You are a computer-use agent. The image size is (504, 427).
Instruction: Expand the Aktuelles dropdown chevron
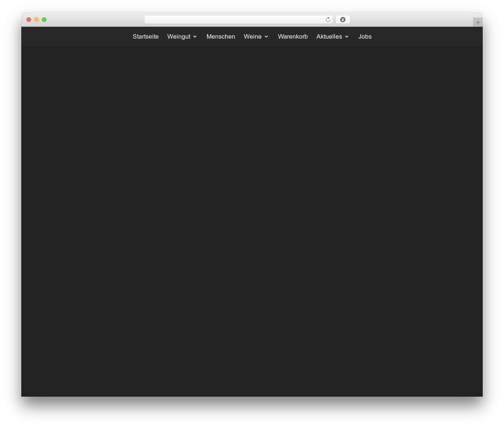coord(346,37)
